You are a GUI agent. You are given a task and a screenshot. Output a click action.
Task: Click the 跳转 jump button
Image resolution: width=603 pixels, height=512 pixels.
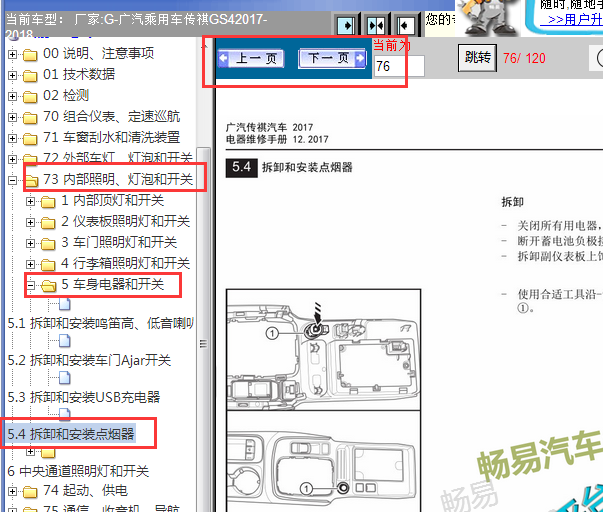(x=477, y=58)
